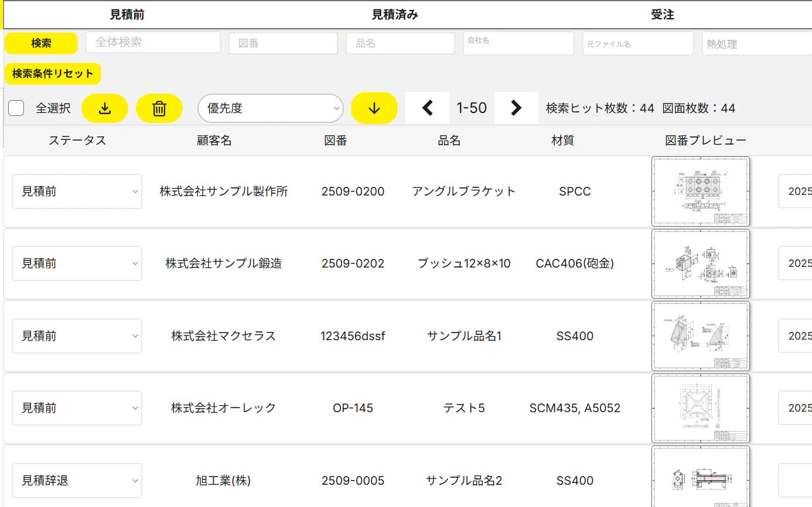The image size is (812, 507).
Task: Go to next page with right chevron
Action: 516,108
